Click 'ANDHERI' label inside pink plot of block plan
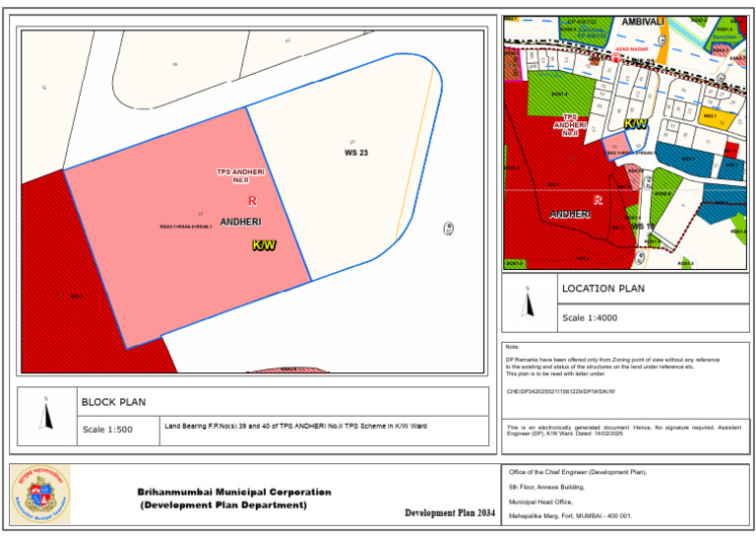The width and height of the screenshot is (756, 536). [x=240, y=222]
